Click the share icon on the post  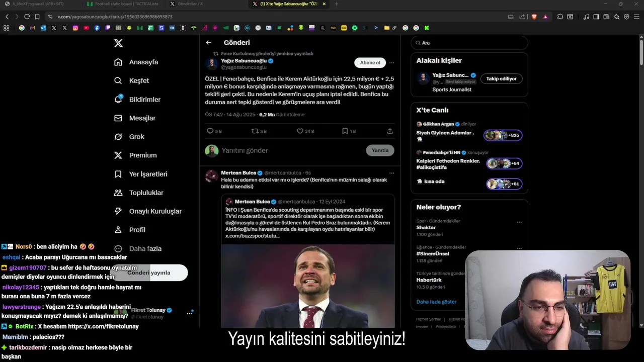click(x=390, y=131)
